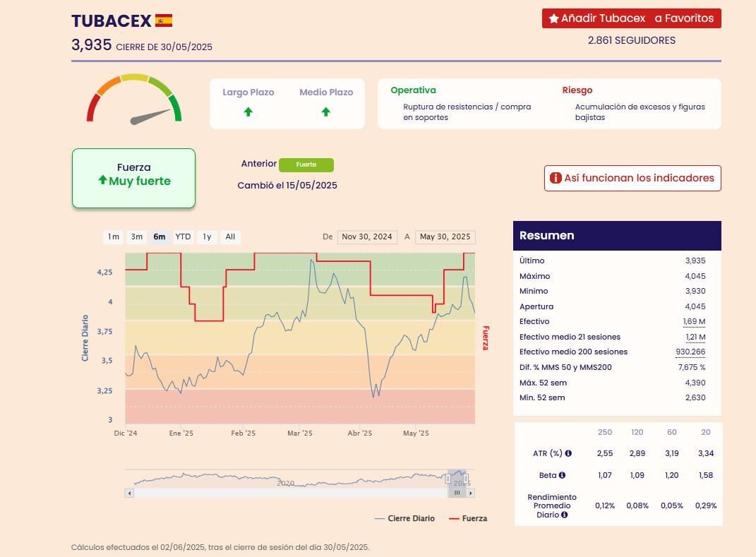Screen dimensions: 756x557
Task: Select the YTD chart range
Action: [x=183, y=236]
